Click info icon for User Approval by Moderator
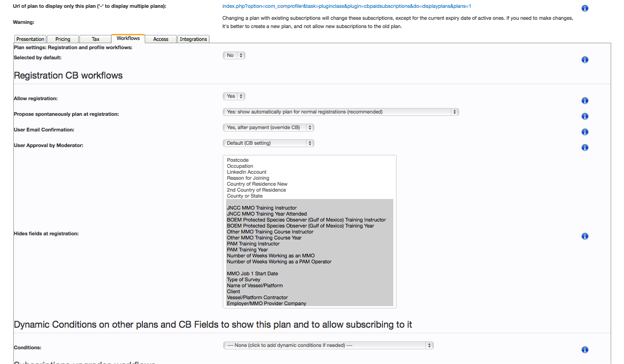The image size is (624, 364). (x=585, y=148)
